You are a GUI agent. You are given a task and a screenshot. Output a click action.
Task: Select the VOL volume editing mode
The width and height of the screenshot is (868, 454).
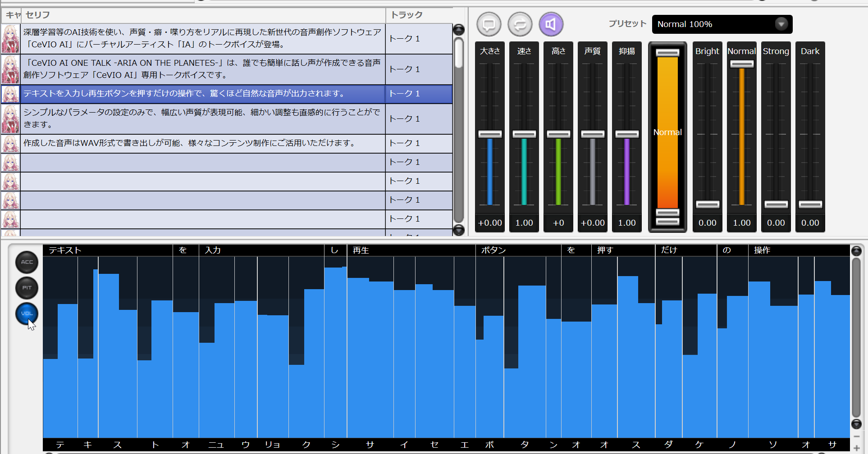click(27, 313)
